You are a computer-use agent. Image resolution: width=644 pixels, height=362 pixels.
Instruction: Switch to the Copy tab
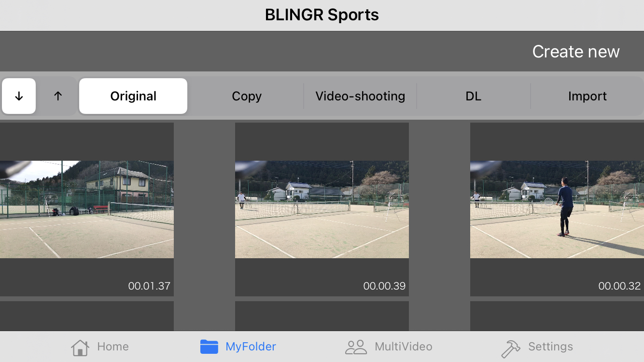[x=247, y=96]
